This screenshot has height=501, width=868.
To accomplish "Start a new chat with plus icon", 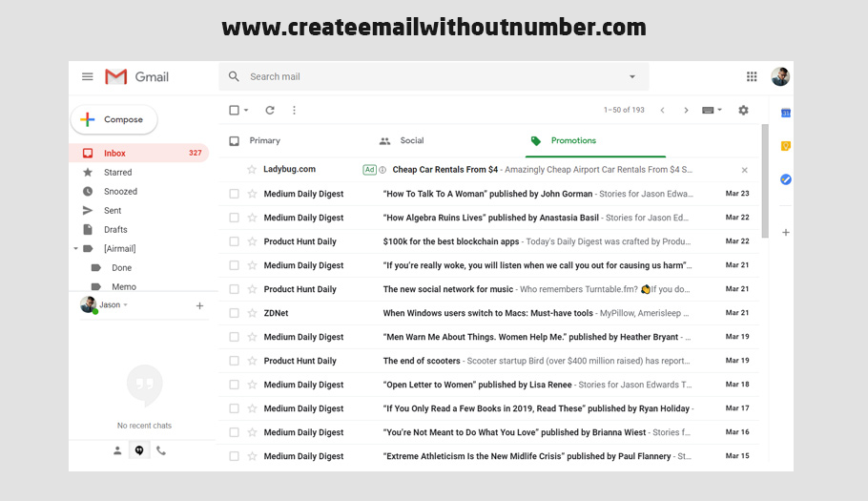I will [200, 305].
